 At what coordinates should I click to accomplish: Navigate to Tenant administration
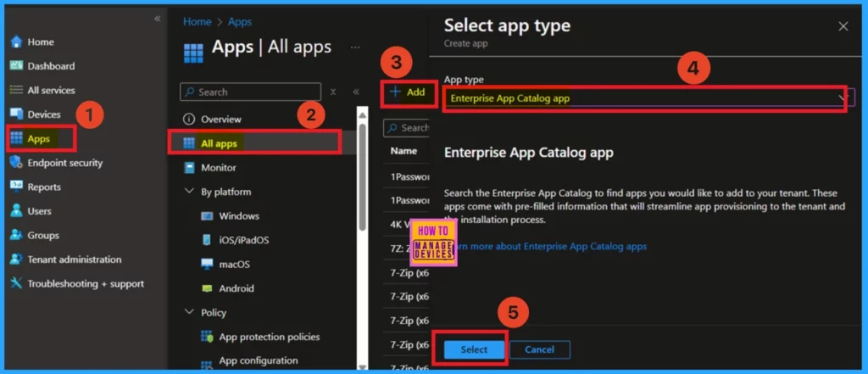(x=75, y=260)
